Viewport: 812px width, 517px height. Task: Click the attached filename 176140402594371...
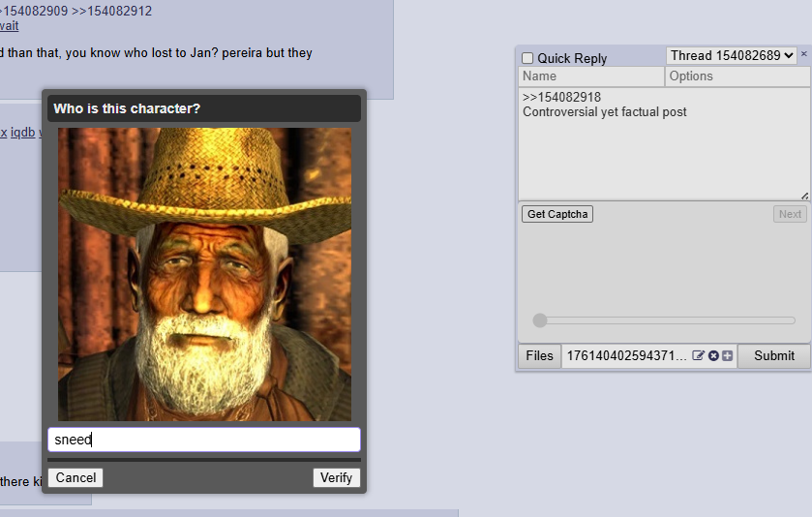tap(626, 356)
